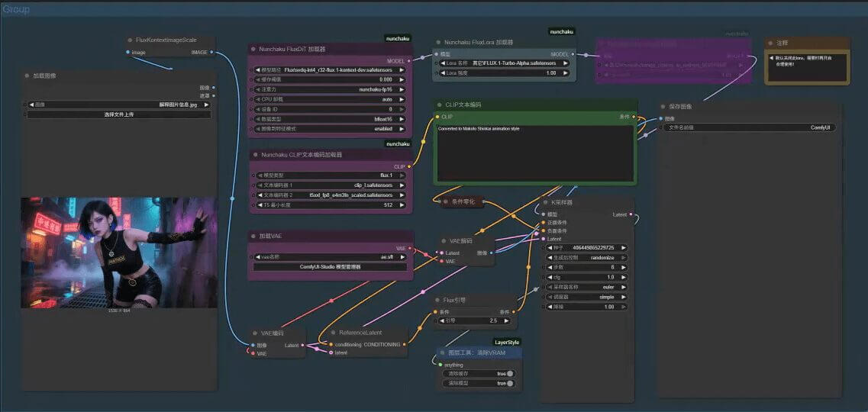The width and height of the screenshot is (868, 412).
Task: Collapse the FluxKontextImageScale node title dot
Action: tap(130, 40)
